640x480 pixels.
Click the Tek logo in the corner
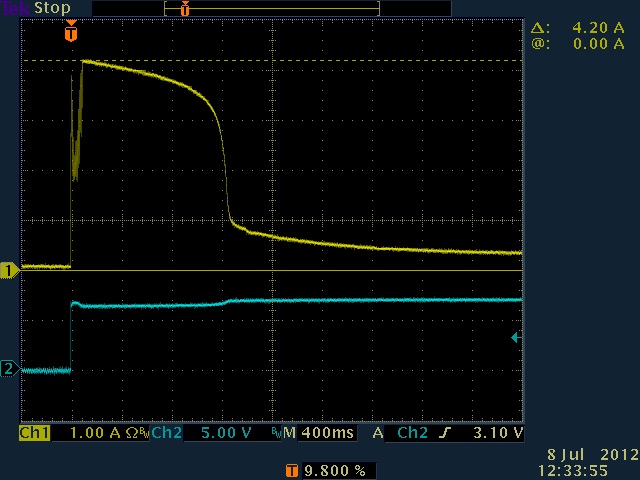point(16,8)
